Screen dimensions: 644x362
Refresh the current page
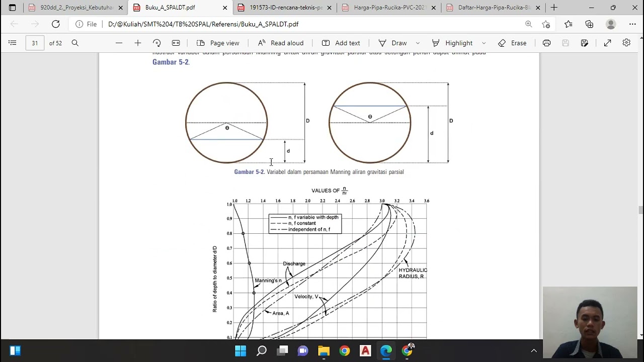(56, 24)
